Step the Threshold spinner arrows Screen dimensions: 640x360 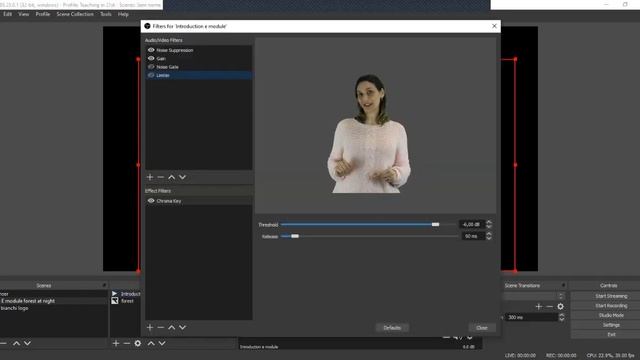pos(489,224)
